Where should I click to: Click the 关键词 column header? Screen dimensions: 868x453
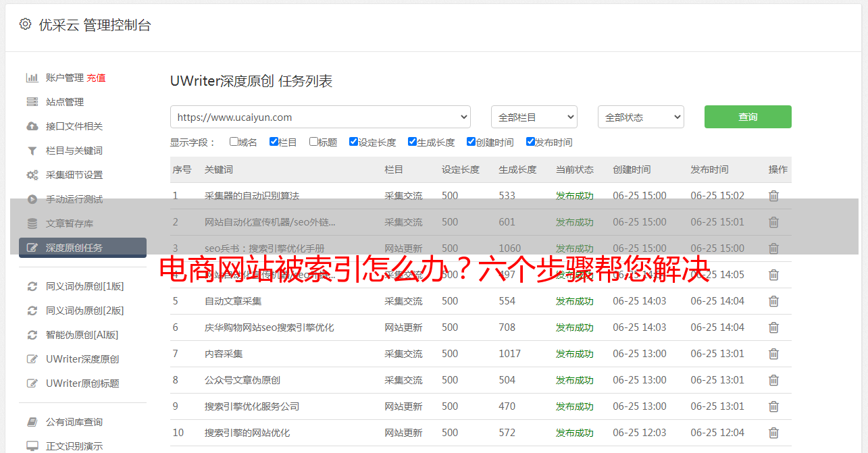[x=219, y=169]
